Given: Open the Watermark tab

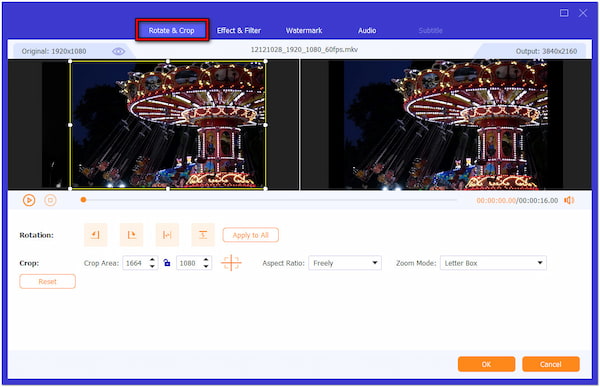Looking at the screenshot, I should pyautogui.click(x=304, y=30).
